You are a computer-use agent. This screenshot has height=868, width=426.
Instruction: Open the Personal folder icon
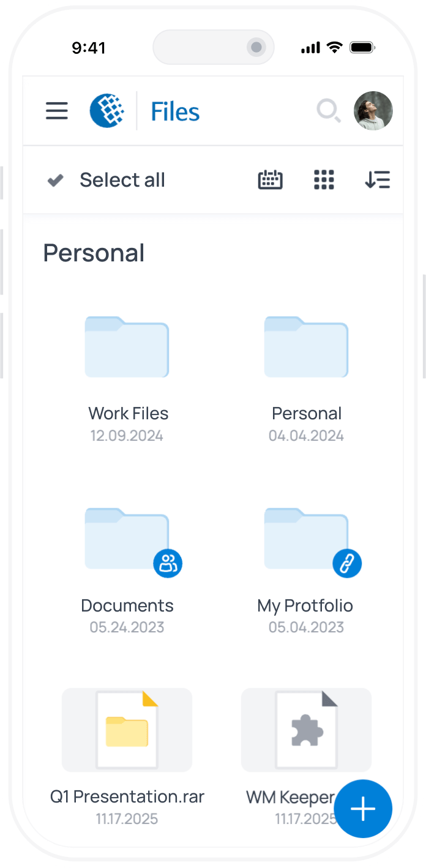click(x=306, y=347)
